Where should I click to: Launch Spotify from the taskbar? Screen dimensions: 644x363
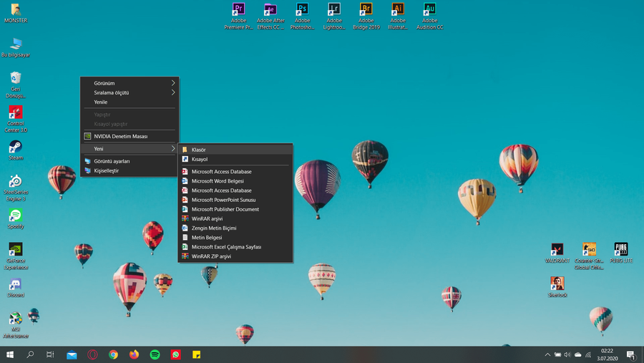click(155, 354)
